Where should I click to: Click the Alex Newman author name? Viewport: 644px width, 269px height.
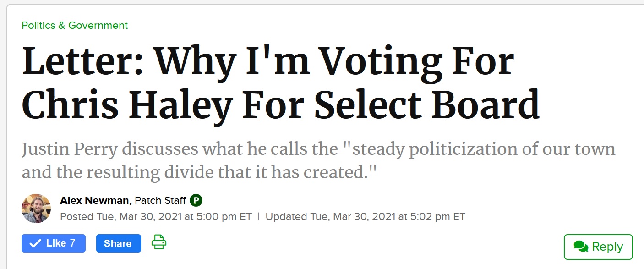(96, 200)
